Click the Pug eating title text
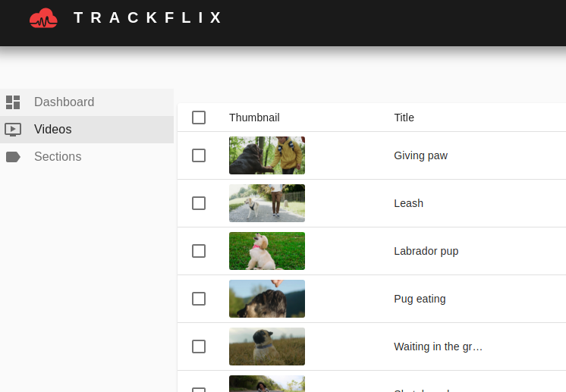Image resolution: width=566 pixels, height=392 pixels. [420, 299]
